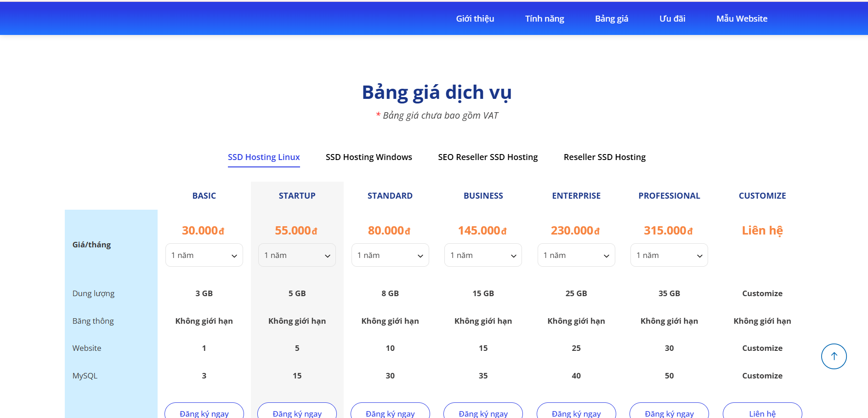The height and width of the screenshot is (418, 868).
Task: Click Bảng giá in the navigation bar
Action: pyautogui.click(x=611, y=19)
